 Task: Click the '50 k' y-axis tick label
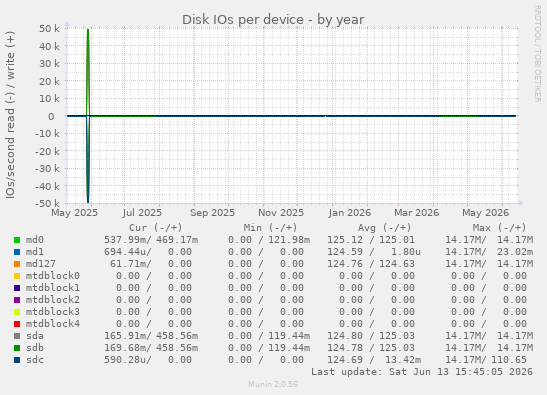[49, 29]
